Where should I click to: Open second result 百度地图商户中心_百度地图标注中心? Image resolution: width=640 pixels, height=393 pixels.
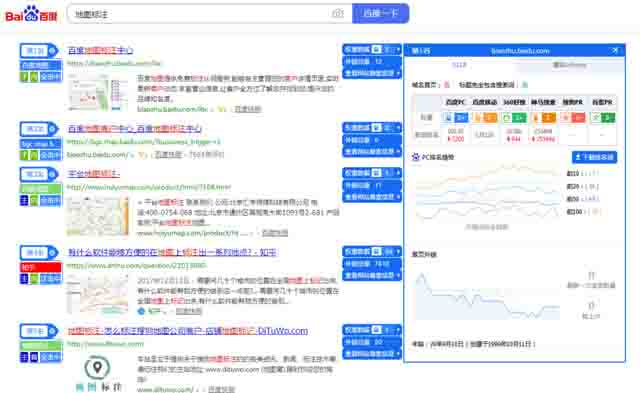pyautogui.click(x=135, y=129)
